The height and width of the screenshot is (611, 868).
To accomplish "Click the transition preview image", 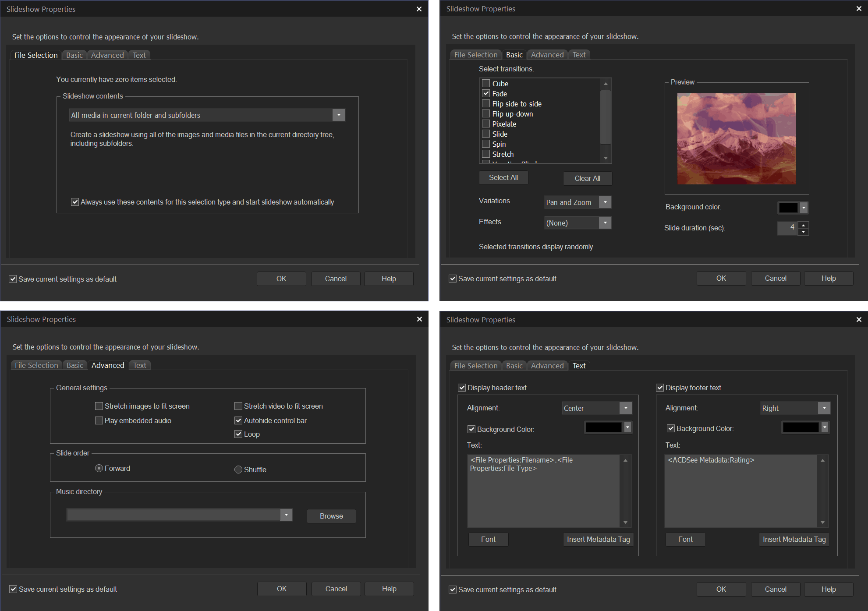I will (x=737, y=138).
